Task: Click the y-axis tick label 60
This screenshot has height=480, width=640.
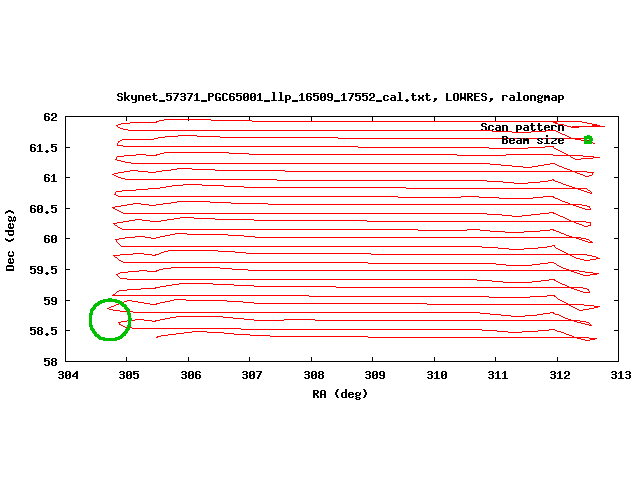Action: coord(51,239)
